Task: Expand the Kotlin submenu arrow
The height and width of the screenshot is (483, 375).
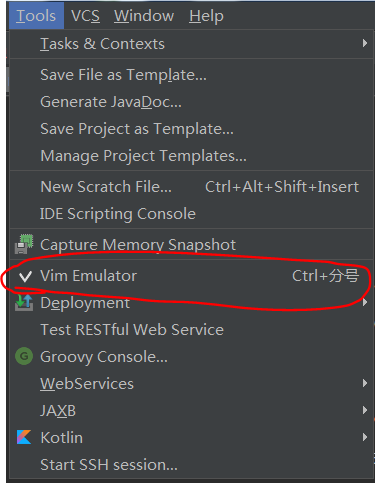Action: click(x=365, y=437)
